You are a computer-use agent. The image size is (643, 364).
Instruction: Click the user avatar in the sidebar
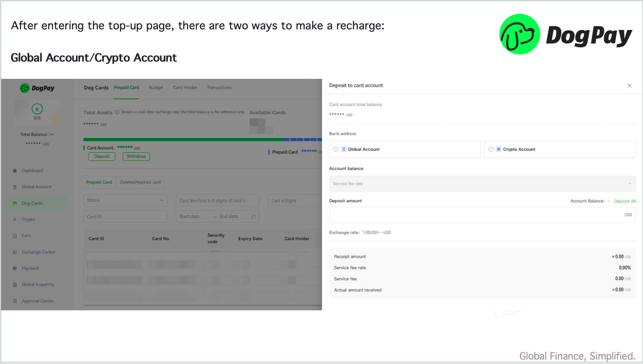click(x=37, y=109)
